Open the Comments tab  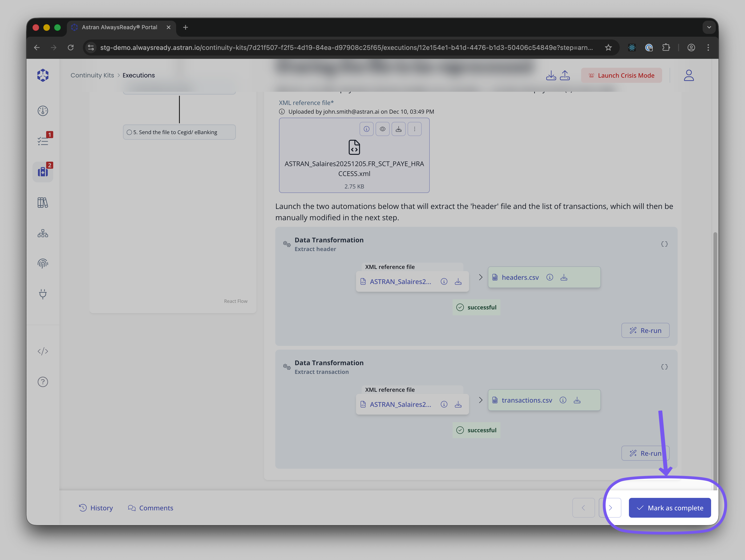pos(150,508)
